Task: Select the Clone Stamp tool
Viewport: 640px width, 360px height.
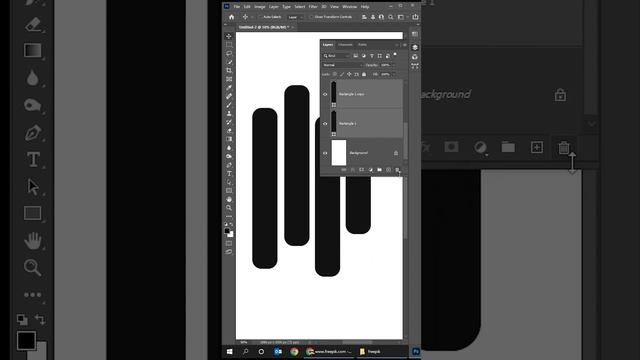Action: click(229, 113)
